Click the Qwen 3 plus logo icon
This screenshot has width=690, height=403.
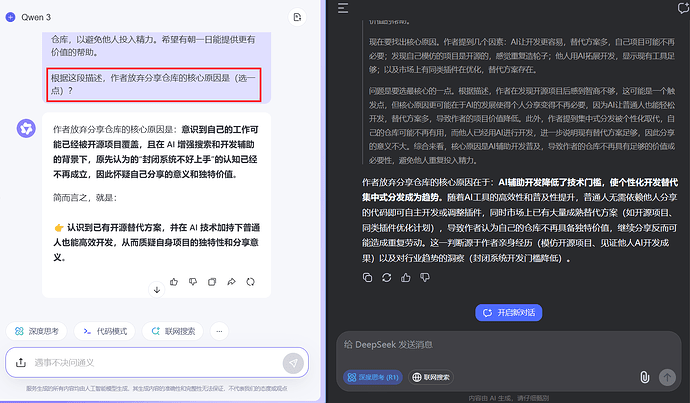click(10, 17)
